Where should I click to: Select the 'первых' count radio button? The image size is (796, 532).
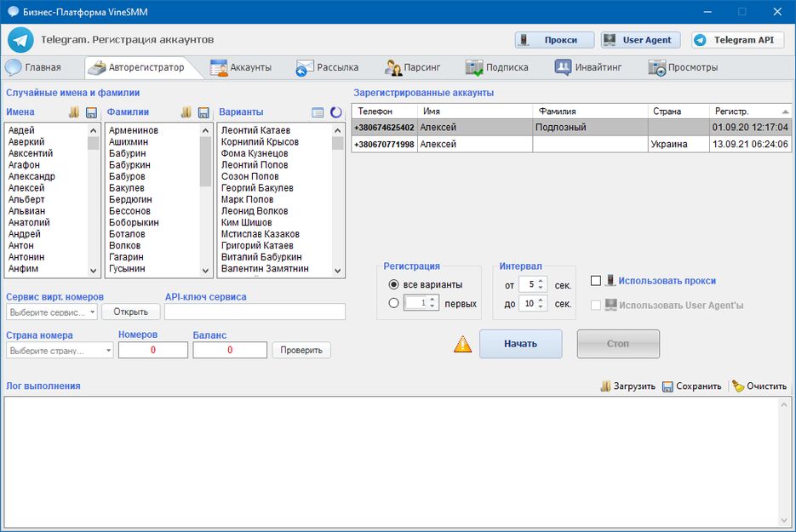pos(393,304)
